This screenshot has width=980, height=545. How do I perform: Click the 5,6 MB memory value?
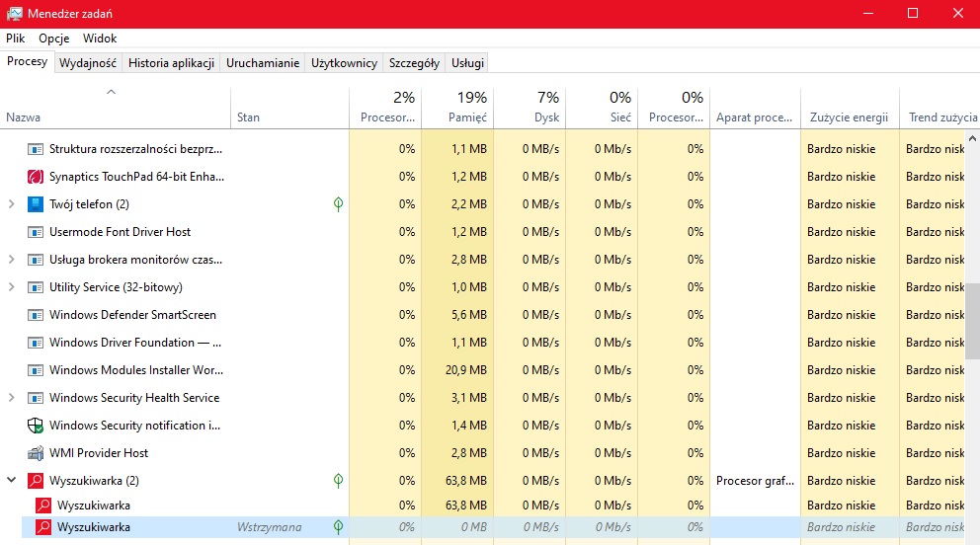(x=468, y=315)
